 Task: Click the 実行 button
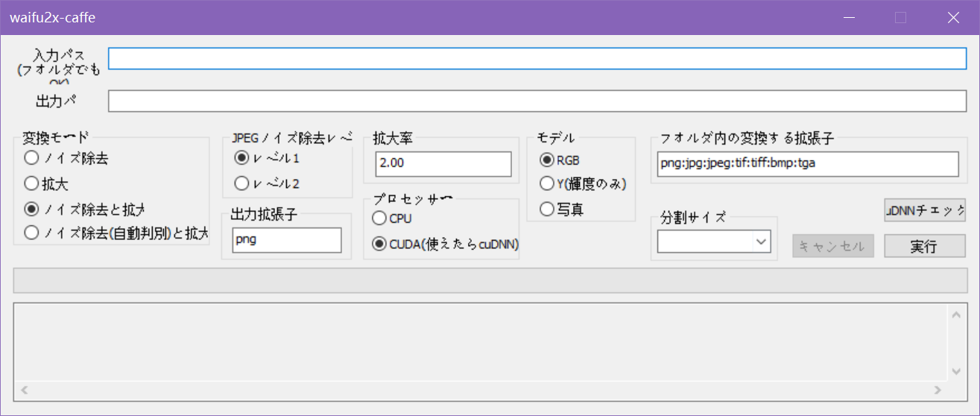(x=925, y=246)
